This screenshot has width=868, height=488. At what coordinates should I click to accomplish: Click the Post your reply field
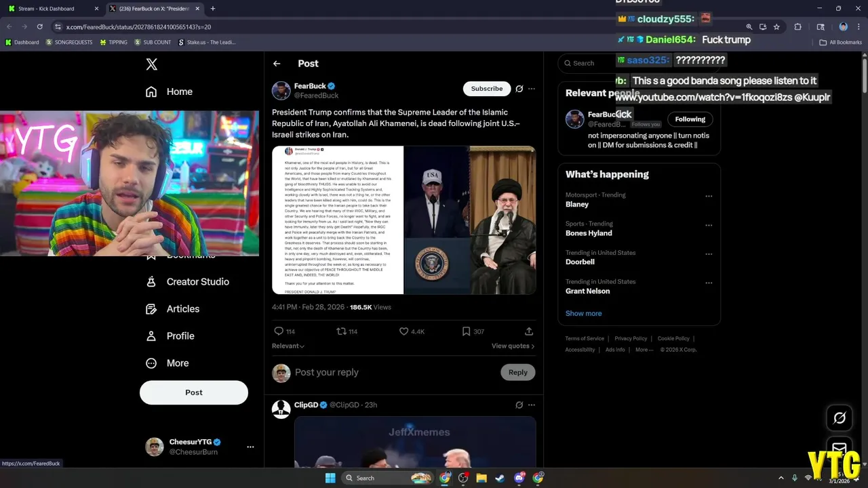point(327,372)
